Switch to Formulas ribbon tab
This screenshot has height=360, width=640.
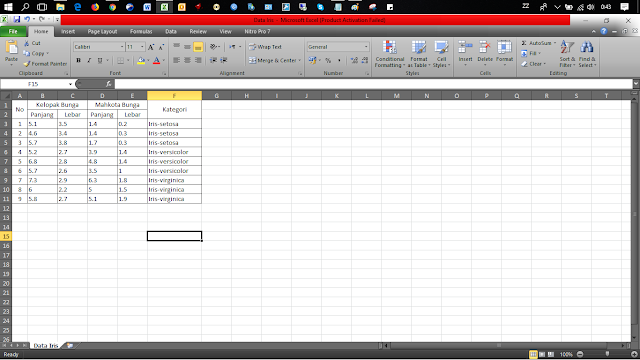pyautogui.click(x=141, y=31)
